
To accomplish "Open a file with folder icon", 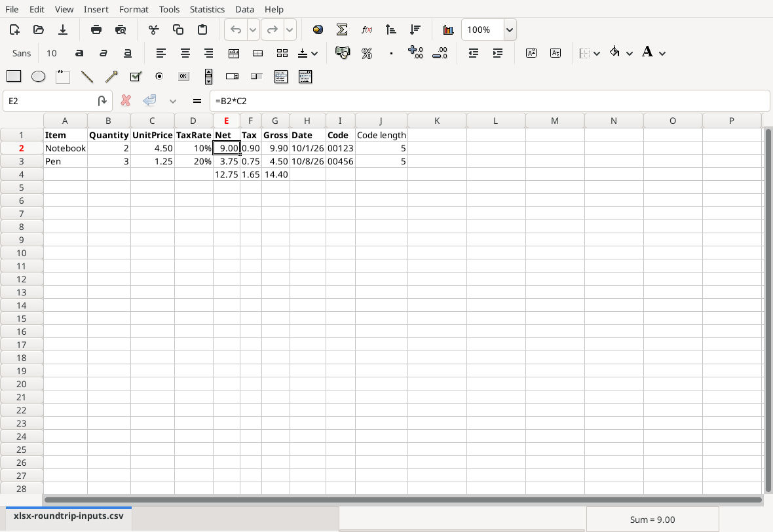I will point(39,29).
